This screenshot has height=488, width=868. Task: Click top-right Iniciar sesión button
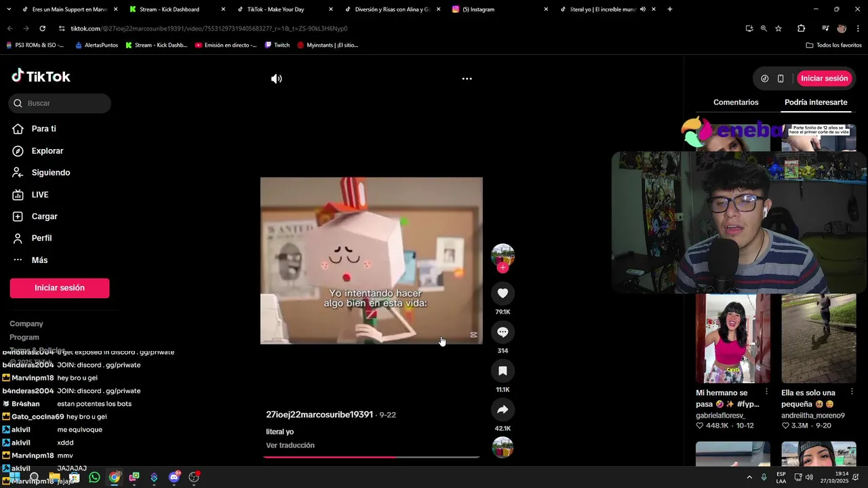click(824, 79)
